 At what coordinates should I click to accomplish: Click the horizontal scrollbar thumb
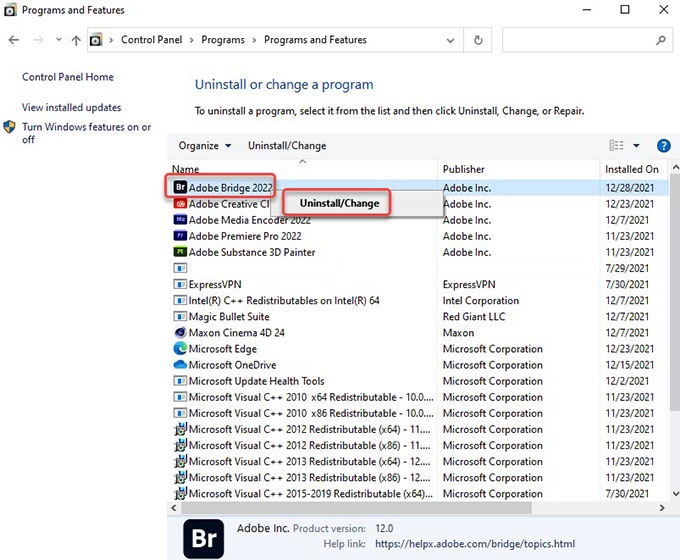coord(356,508)
